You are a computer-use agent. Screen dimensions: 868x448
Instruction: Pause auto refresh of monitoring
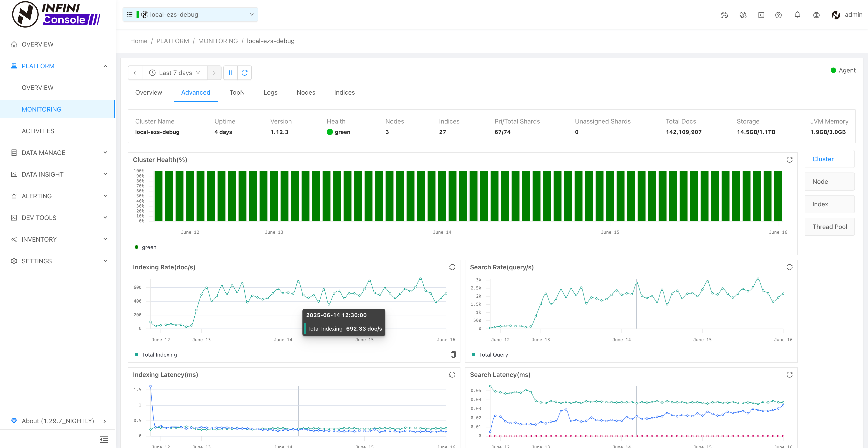coord(231,73)
